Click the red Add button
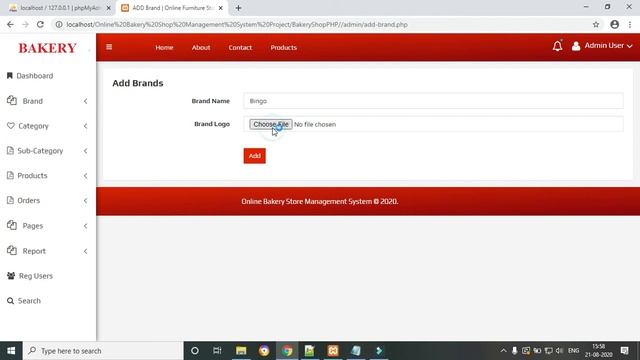Screen dimensions: 640x360 [x=254, y=156]
